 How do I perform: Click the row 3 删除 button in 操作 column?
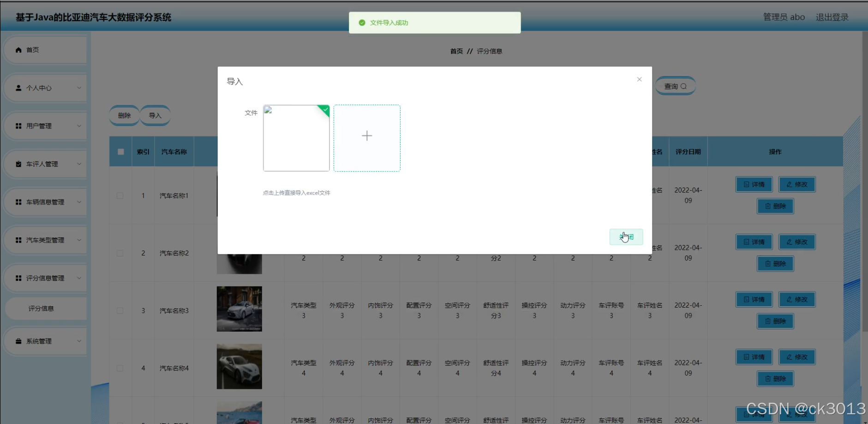[775, 321]
